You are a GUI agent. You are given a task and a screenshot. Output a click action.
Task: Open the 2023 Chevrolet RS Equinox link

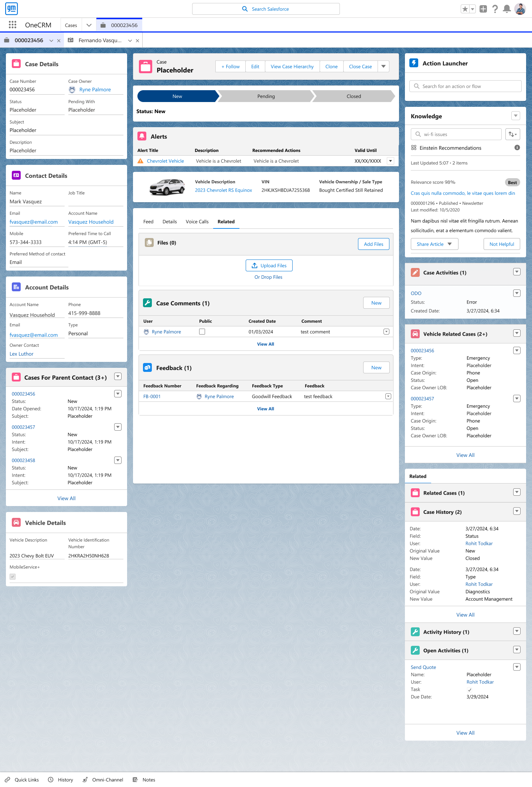(224, 190)
